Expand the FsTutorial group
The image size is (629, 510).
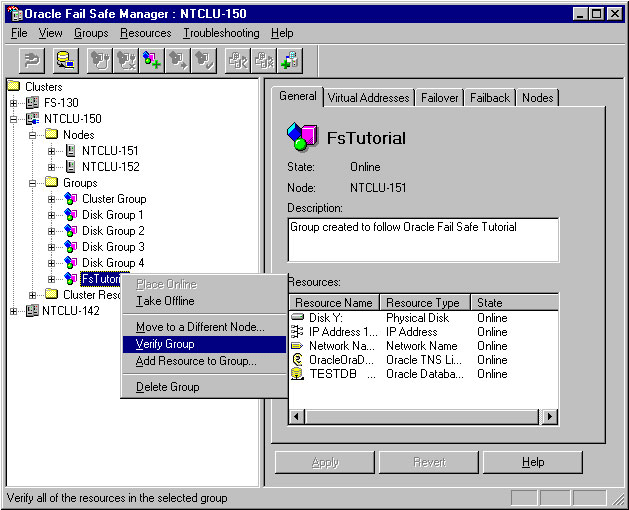[51, 279]
